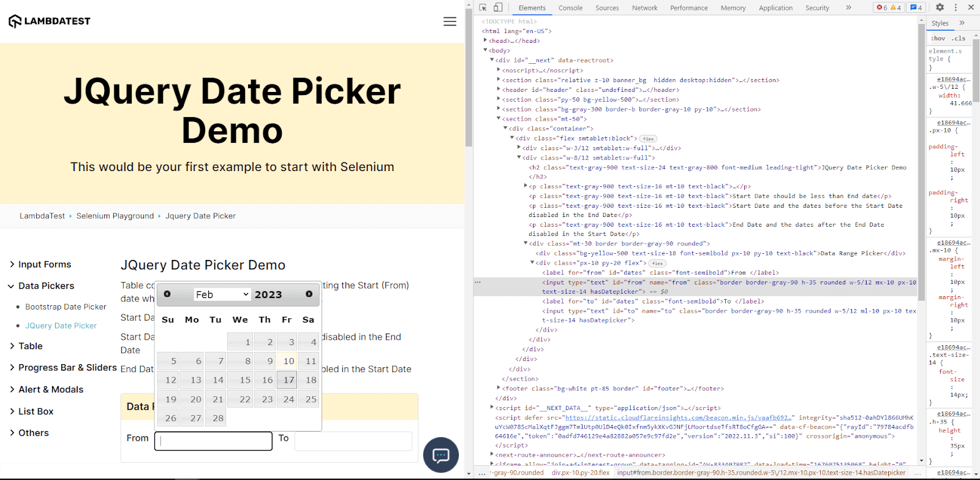Click Selenium Playground breadcrumb link
980x480 pixels.
click(x=115, y=216)
